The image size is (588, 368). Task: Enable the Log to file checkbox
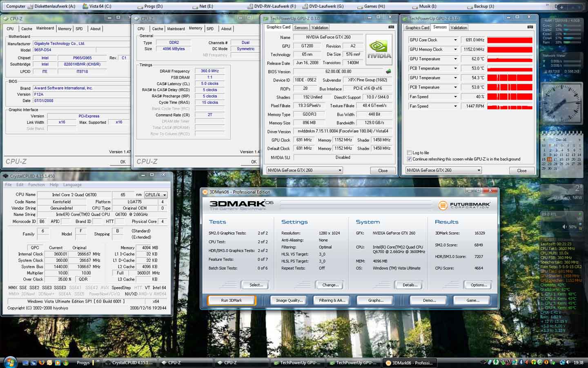(409, 153)
